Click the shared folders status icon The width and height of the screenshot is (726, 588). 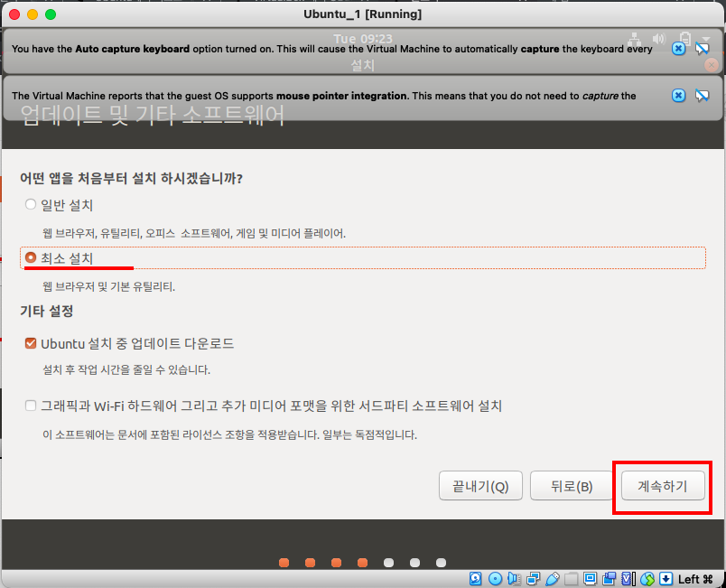(572, 579)
